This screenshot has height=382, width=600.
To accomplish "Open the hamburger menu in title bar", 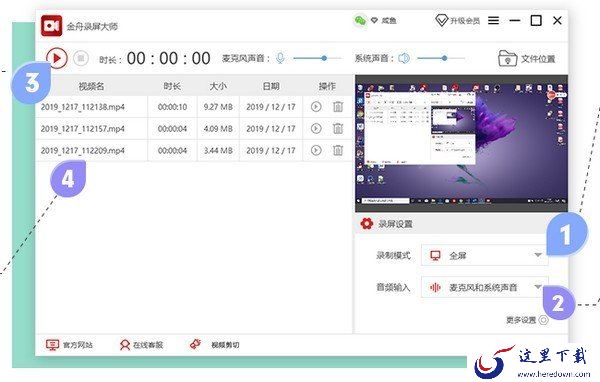I will point(494,21).
